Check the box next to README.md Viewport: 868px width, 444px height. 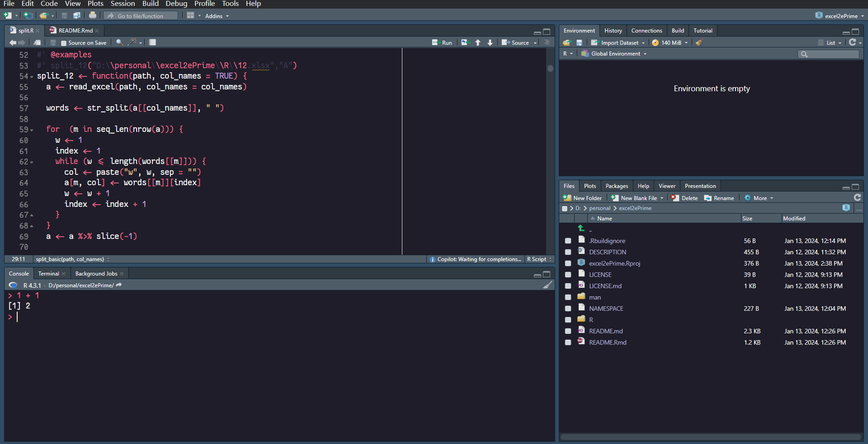(x=568, y=331)
